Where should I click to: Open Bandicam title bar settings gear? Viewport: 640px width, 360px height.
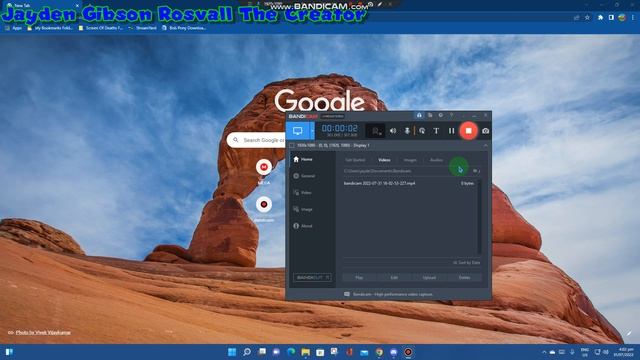click(441, 116)
